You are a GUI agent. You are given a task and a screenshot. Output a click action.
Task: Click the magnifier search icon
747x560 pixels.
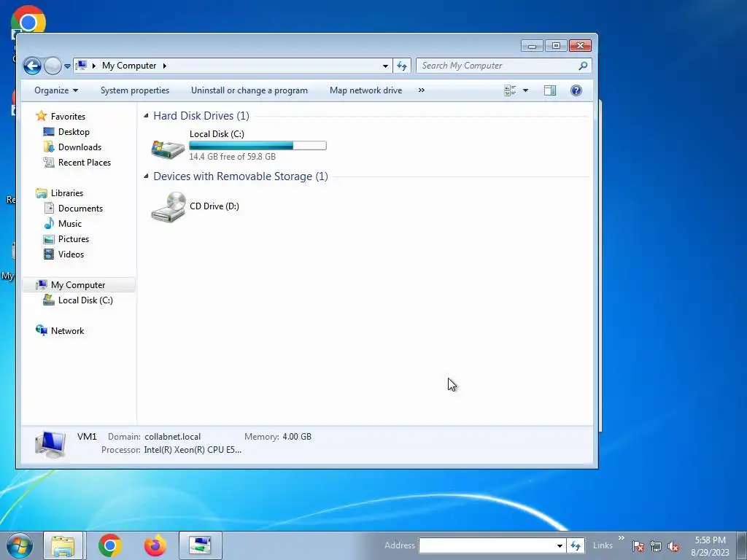tap(583, 66)
